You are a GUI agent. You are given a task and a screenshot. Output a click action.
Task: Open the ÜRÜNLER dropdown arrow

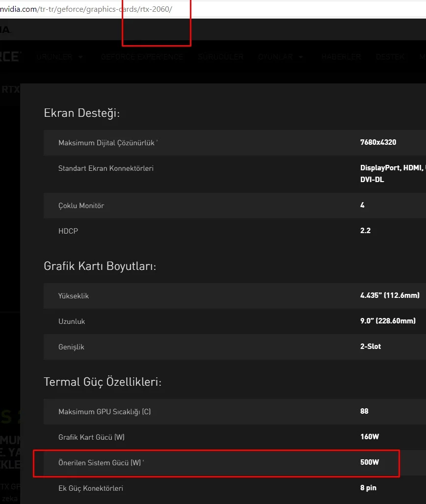point(80,57)
